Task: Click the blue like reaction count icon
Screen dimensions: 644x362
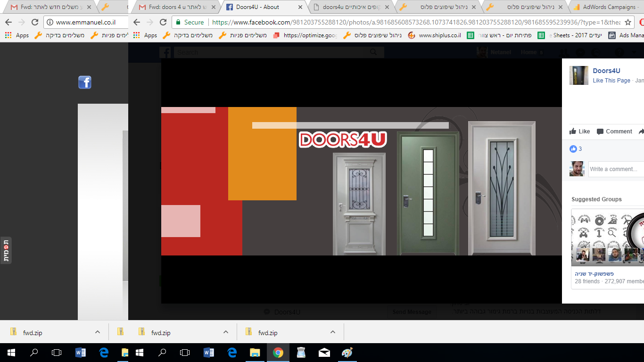Action: (x=573, y=149)
